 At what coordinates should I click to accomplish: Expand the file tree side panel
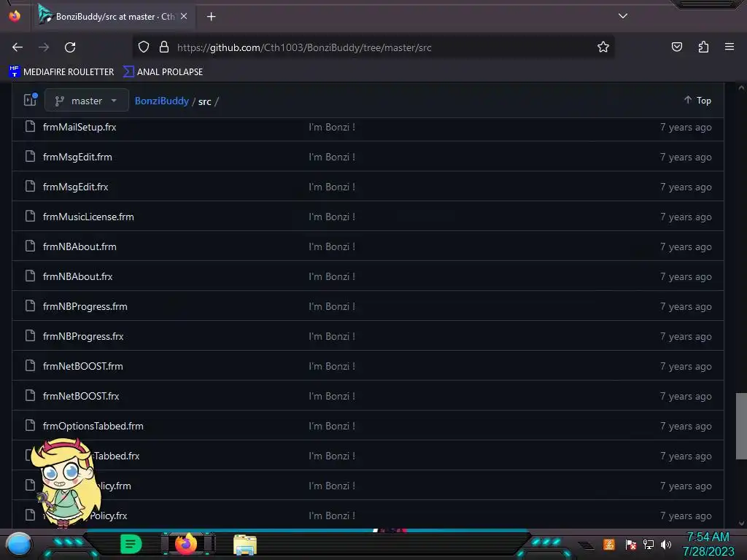tap(31, 100)
